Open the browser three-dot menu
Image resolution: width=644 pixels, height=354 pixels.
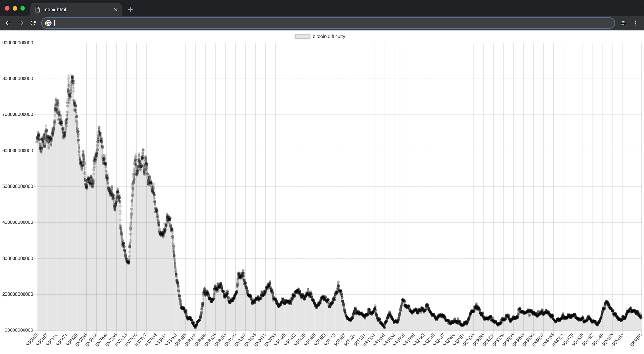(x=636, y=23)
